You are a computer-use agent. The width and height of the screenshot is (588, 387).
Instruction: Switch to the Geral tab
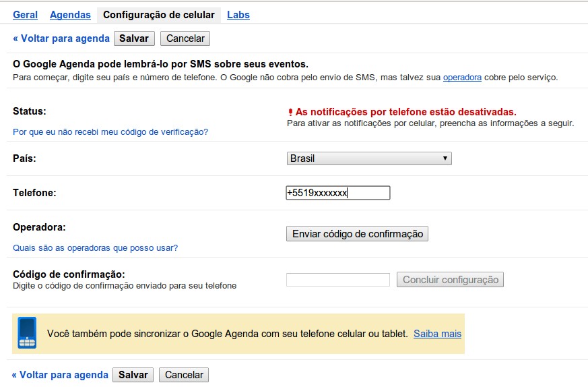(26, 15)
